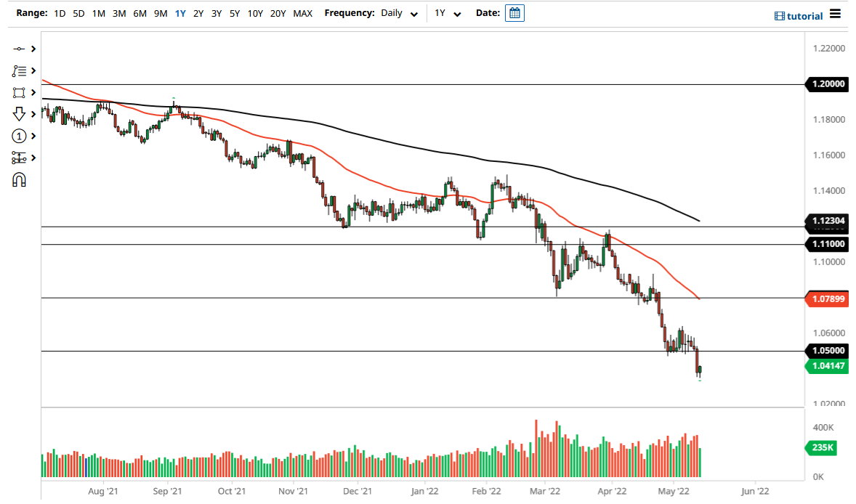The image size is (856, 504).
Task: Expand the trend line tool chevron
Action: (x=32, y=49)
